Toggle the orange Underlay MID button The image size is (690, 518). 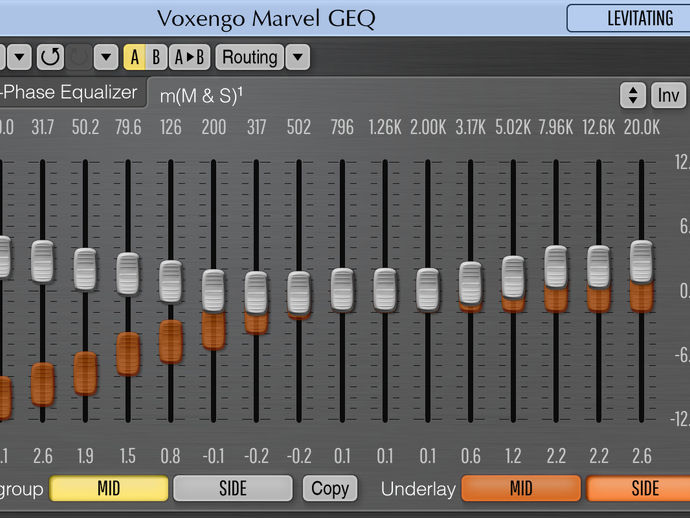(x=521, y=488)
